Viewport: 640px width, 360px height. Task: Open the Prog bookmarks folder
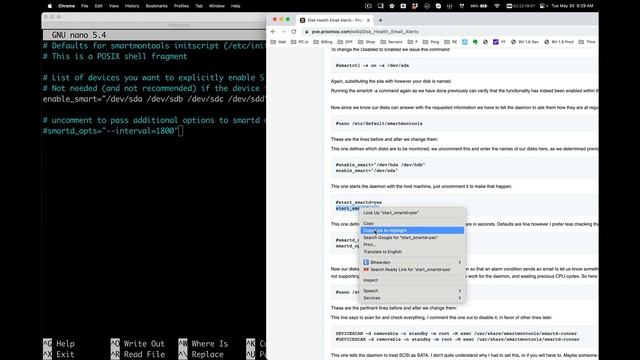(x=431, y=42)
